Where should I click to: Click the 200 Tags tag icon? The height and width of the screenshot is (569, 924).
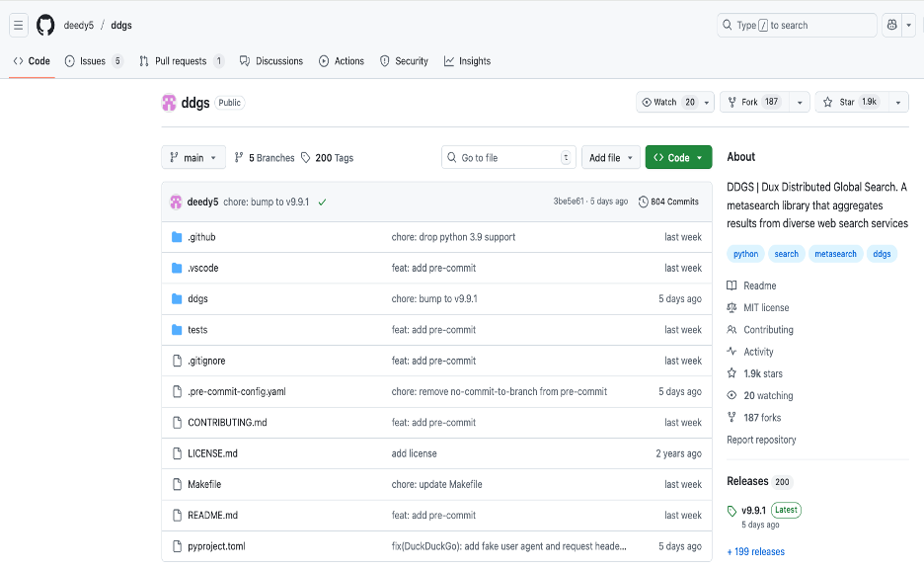tap(307, 158)
